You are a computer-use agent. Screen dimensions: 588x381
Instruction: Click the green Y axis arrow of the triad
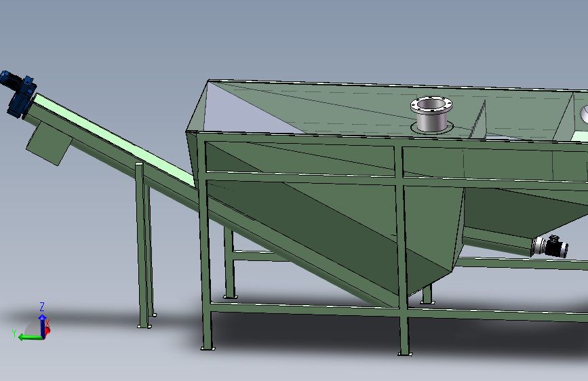(30, 338)
